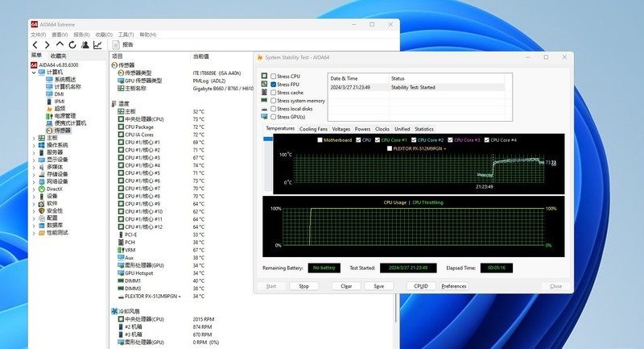This screenshot has height=349, width=644.
Task: Click the Preferences button
Action: click(x=454, y=286)
